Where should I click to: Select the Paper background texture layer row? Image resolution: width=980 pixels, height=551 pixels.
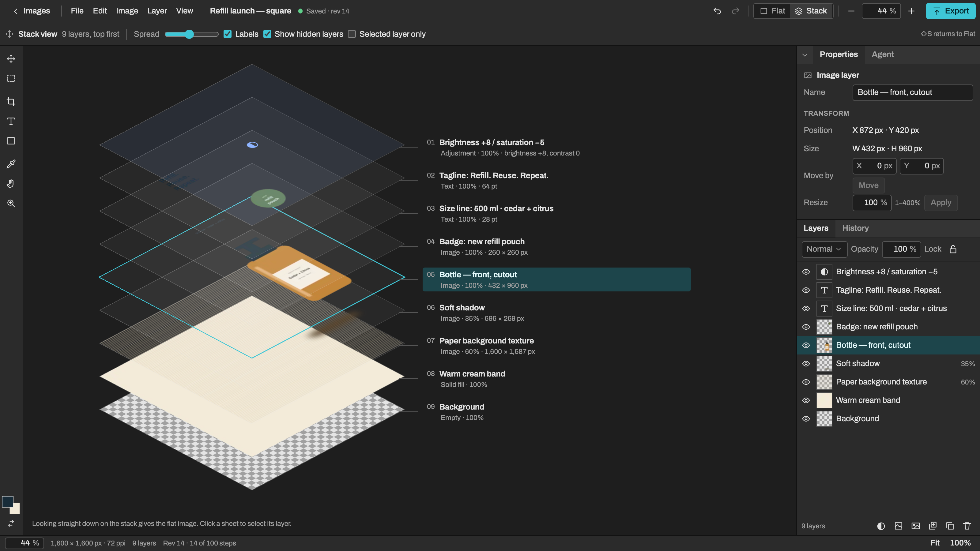pos(889,382)
